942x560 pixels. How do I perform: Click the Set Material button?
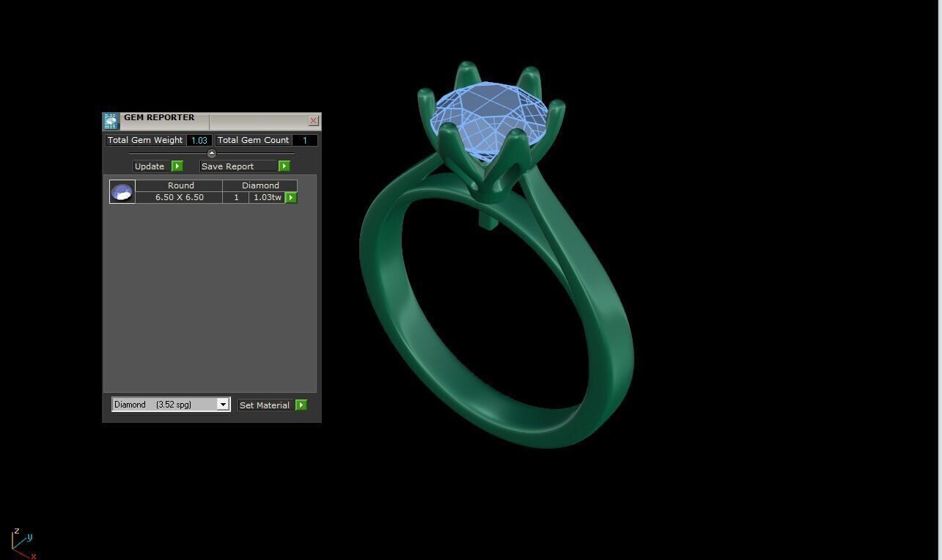pyautogui.click(x=265, y=405)
